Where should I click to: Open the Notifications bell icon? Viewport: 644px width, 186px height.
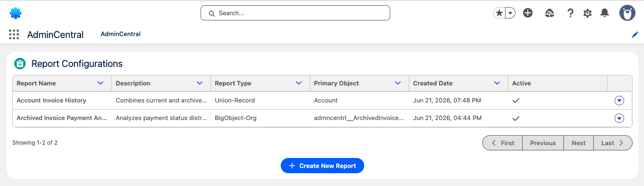coord(605,13)
